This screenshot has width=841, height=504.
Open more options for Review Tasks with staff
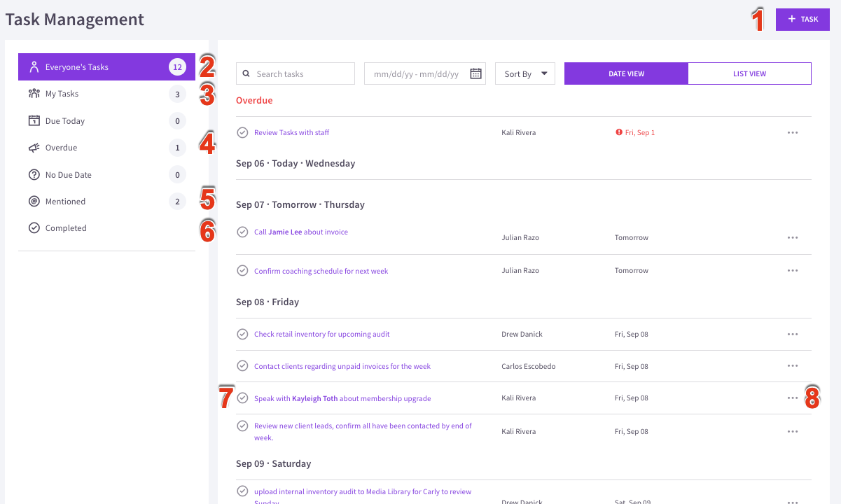point(792,132)
